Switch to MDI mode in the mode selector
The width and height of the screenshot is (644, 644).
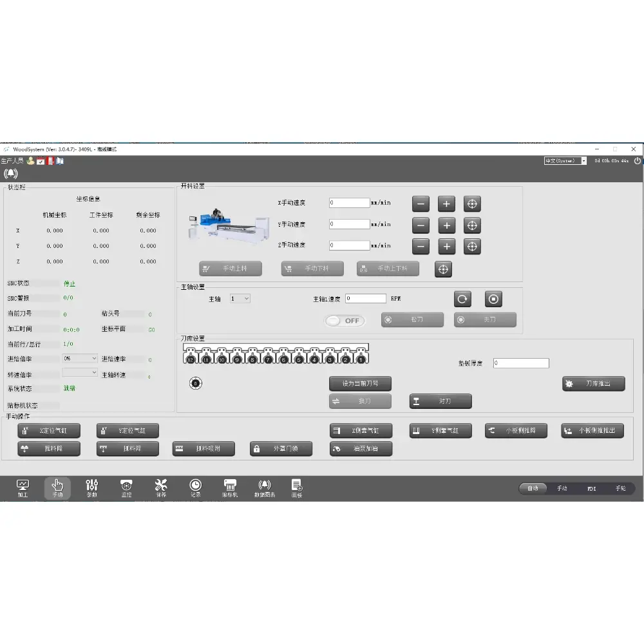click(591, 488)
